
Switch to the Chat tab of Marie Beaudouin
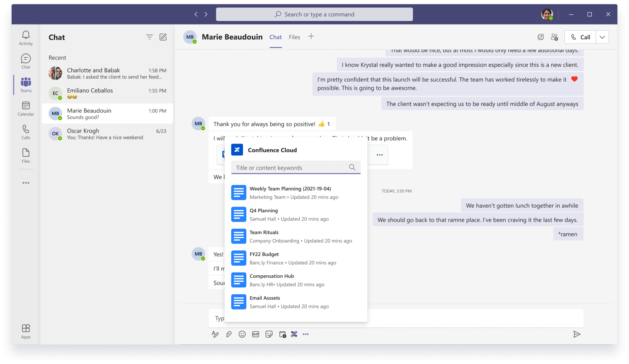(276, 37)
